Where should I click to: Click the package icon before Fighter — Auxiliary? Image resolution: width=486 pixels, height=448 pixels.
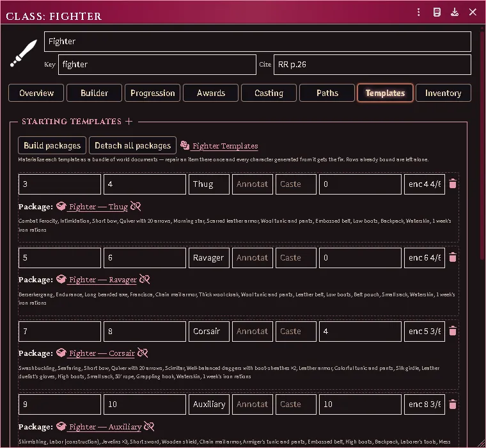pyautogui.click(x=61, y=426)
